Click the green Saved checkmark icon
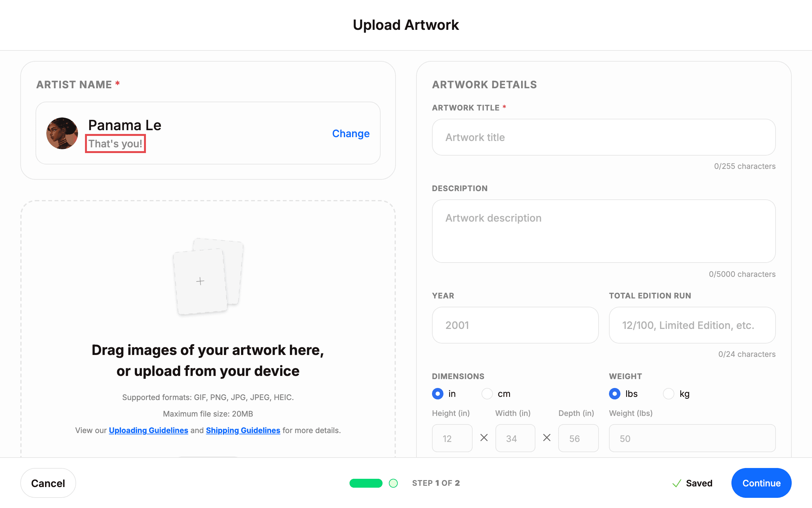The height and width of the screenshot is (508, 812). click(x=677, y=483)
